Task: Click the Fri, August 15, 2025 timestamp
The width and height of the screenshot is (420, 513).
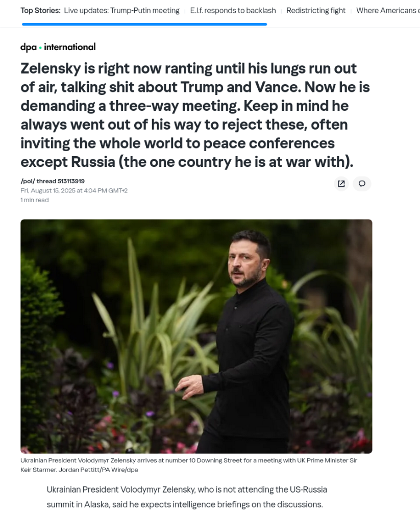Action: (74, 190)
